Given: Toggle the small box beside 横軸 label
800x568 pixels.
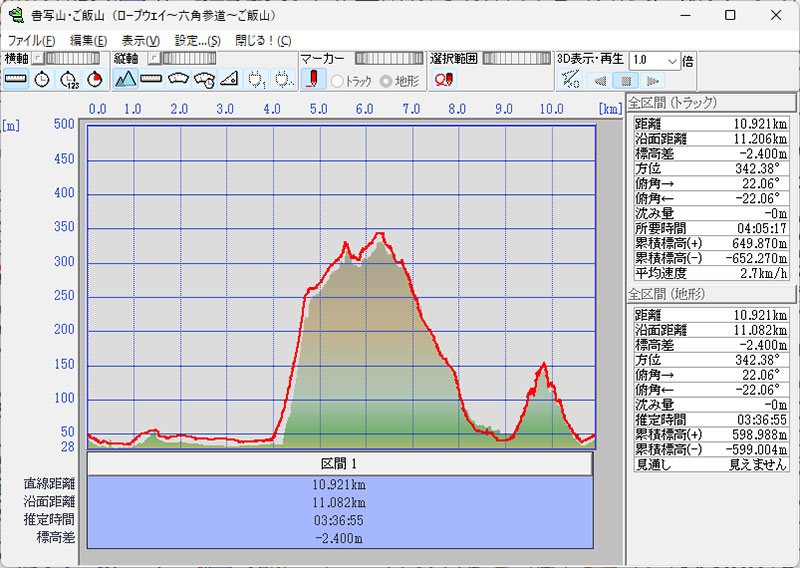Looking at the screenshot, I should [37, 58].
